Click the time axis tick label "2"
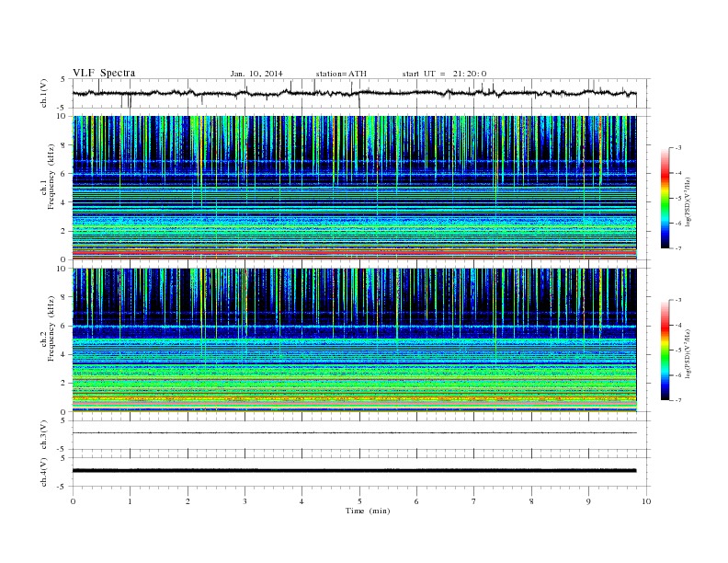 (188, 501)
